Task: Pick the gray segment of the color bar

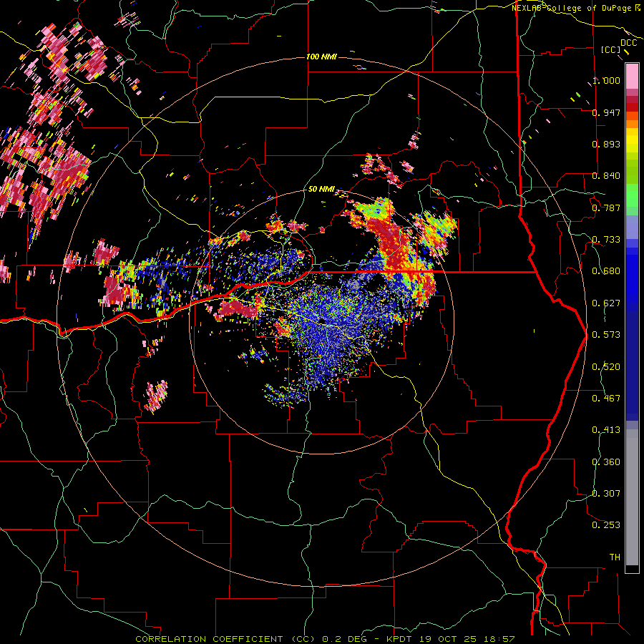Action: (x=632, y=497)
